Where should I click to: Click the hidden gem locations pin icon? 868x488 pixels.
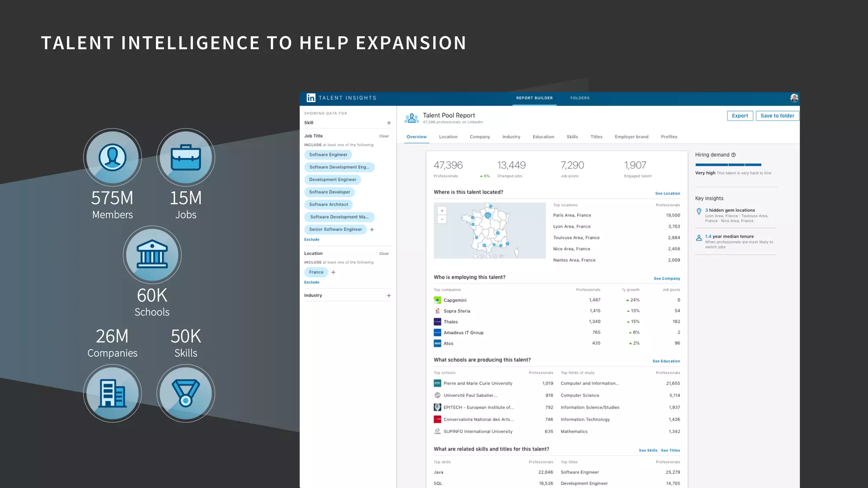[699, 211]
